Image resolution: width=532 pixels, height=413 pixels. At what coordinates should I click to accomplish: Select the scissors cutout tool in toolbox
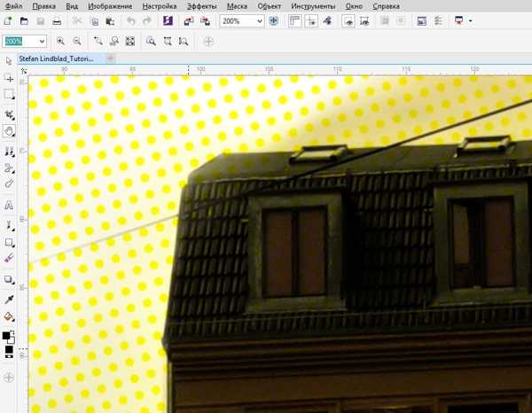9,168
